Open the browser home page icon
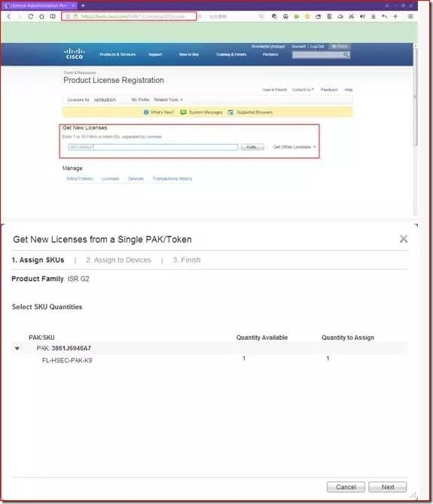This screenshot has height=504, width=433. pyautogui.click(x=41, y=16)
